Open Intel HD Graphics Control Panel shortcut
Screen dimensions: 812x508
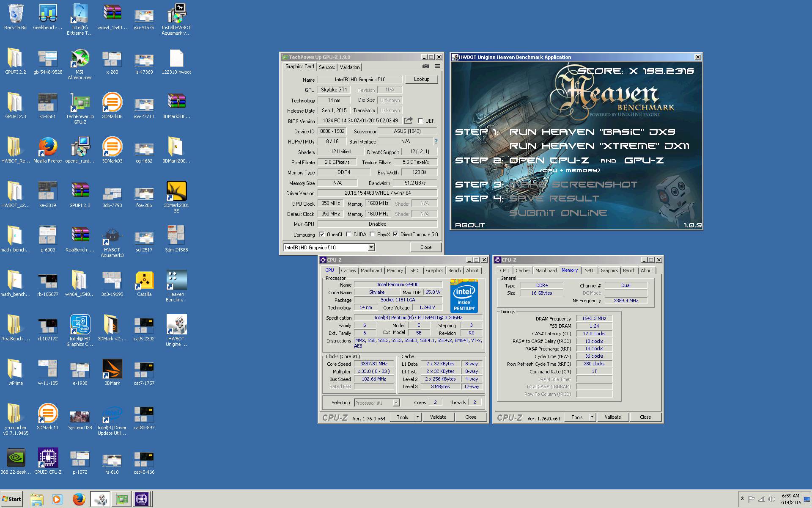coord(80,331)
